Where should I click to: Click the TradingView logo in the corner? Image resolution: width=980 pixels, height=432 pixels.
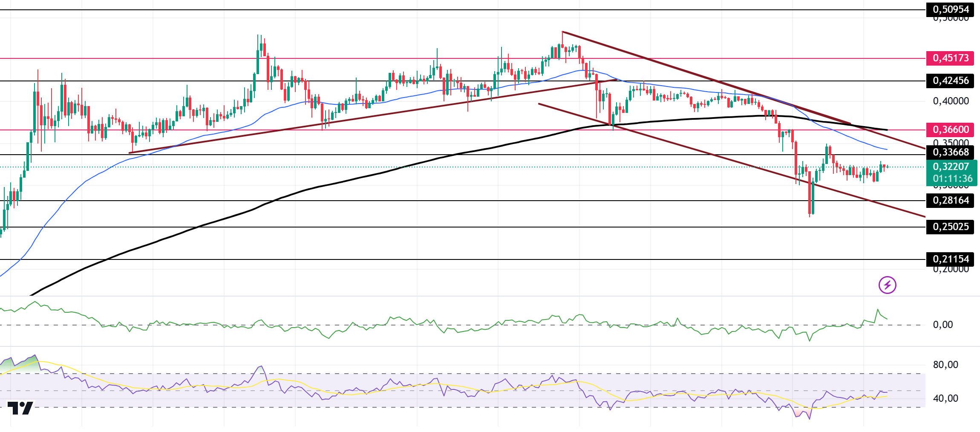(20, 408)
